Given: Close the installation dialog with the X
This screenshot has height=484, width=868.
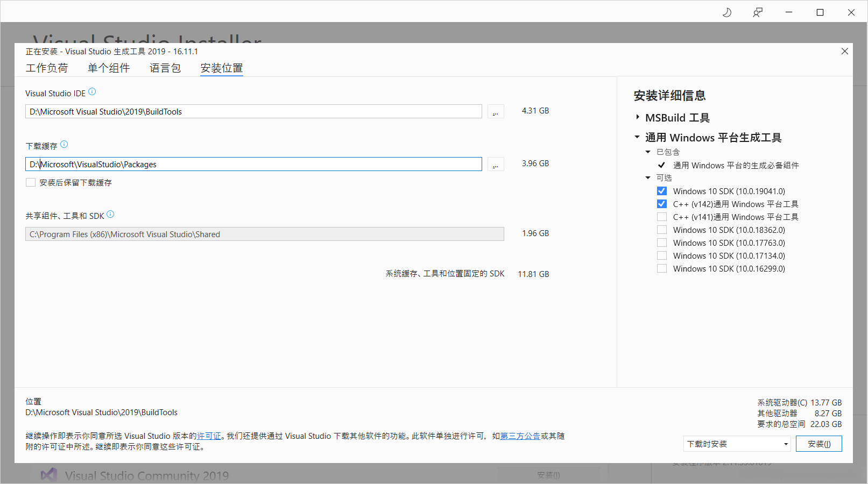Looking at the screenshot, I should (x=845, y=51).
